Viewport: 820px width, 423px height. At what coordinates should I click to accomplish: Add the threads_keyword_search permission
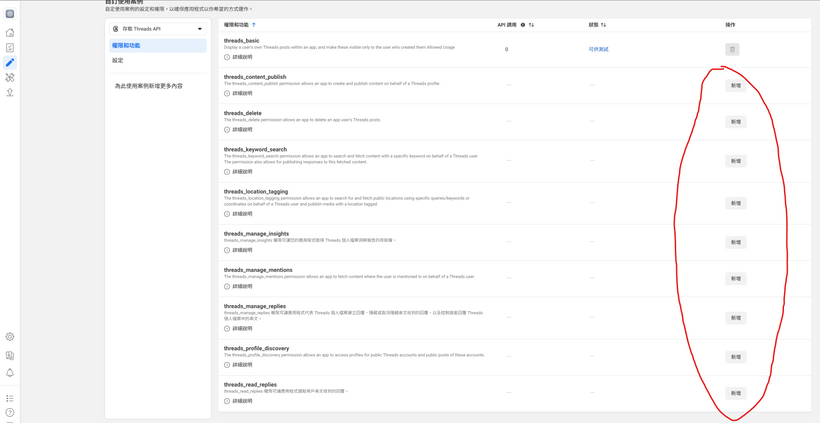click(x=735, y=161)
